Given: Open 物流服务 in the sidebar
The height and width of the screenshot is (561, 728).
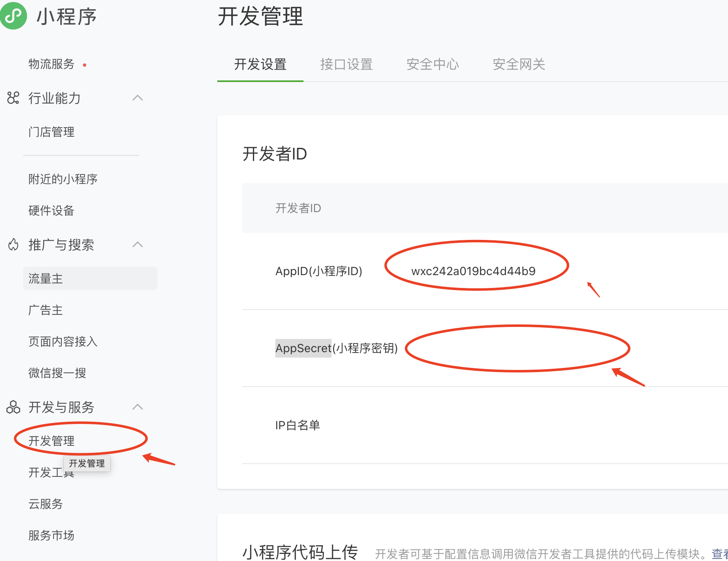Looking at the screenshot, I should point(51,64).
